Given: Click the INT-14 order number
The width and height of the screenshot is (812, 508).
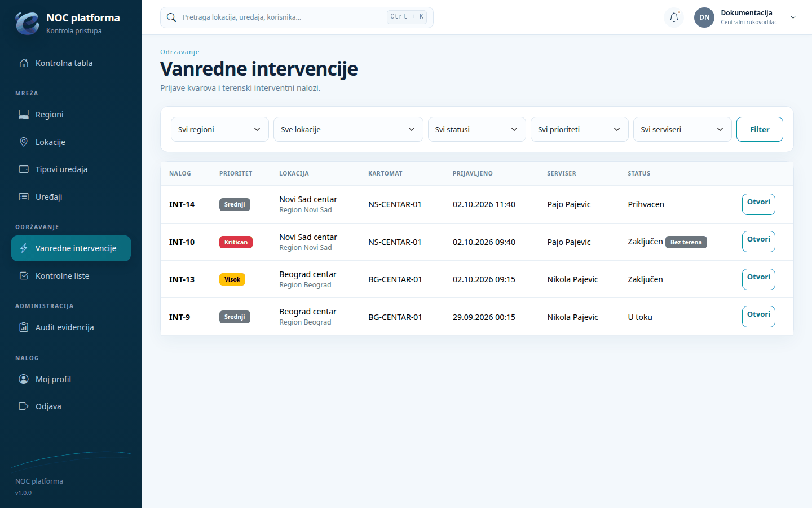Looking at the screenshot, I should tap(182, 204).
